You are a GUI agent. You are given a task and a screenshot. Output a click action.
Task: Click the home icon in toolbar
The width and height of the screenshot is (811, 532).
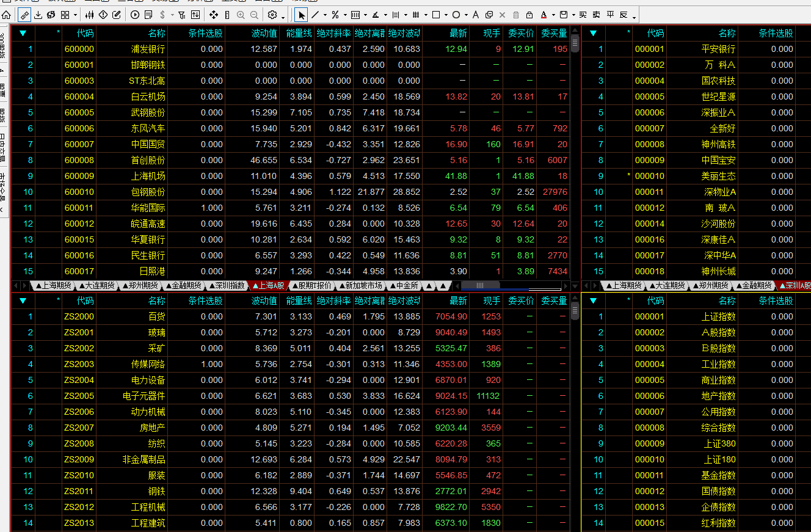[x=6, y=15]
